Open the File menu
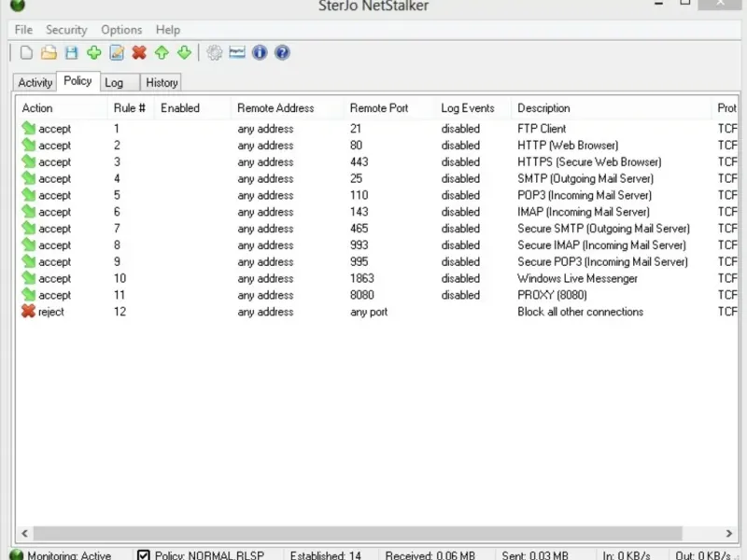 pos(23,30)
